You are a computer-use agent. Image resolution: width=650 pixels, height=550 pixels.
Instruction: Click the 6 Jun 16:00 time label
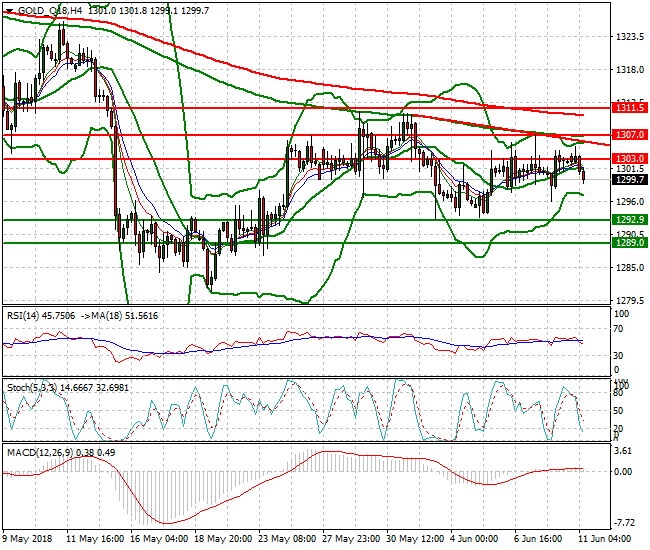[538, 539]
